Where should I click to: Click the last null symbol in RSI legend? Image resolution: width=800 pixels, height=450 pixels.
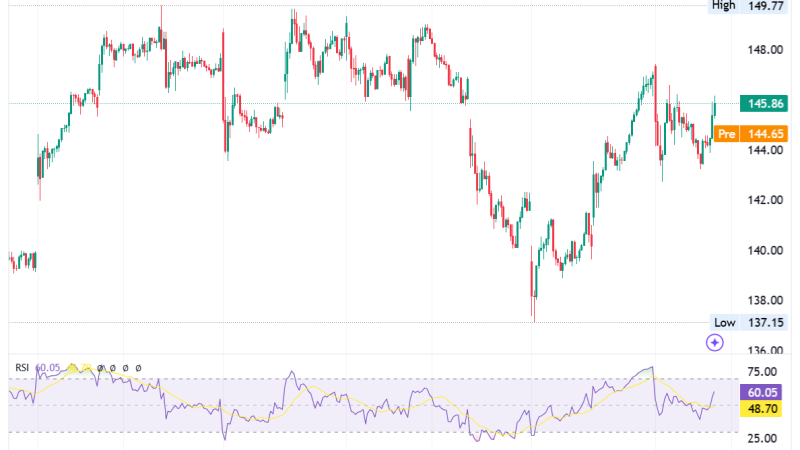point(138,367)
